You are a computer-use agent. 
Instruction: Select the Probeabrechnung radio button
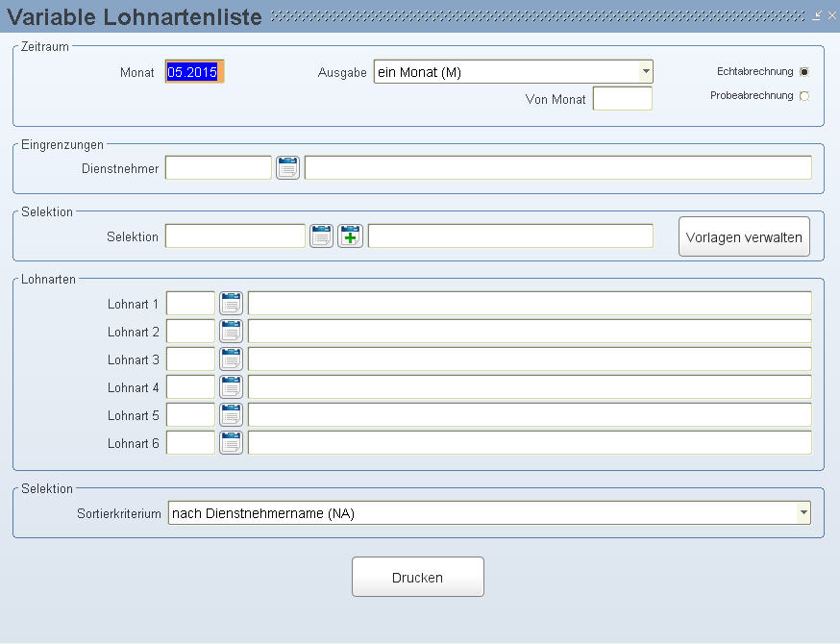point(804,96)
